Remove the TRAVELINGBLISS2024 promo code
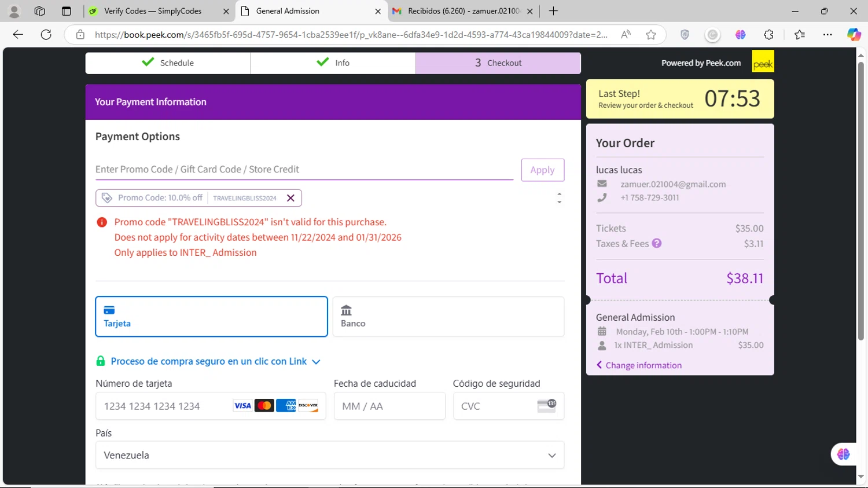The width and height of the screenshot is (868, 488). [290, 198]
